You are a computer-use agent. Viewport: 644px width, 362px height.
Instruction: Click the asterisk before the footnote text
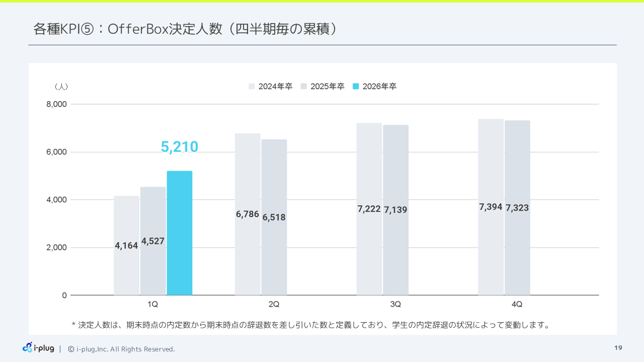[74, 324]
